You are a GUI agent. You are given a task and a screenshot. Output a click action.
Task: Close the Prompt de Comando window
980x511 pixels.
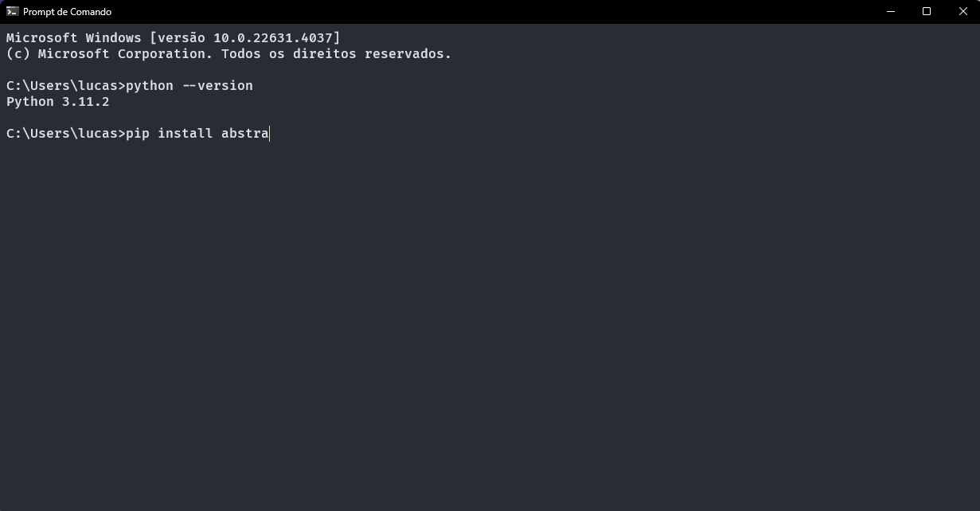[x=962, y=11]
